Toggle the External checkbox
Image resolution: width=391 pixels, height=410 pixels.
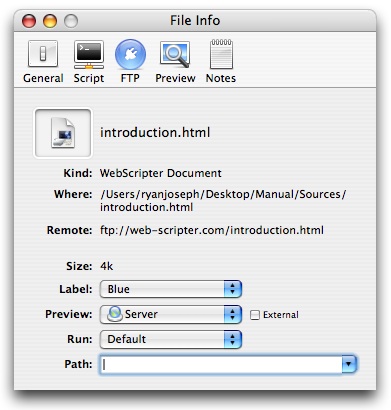pos(255,315)
